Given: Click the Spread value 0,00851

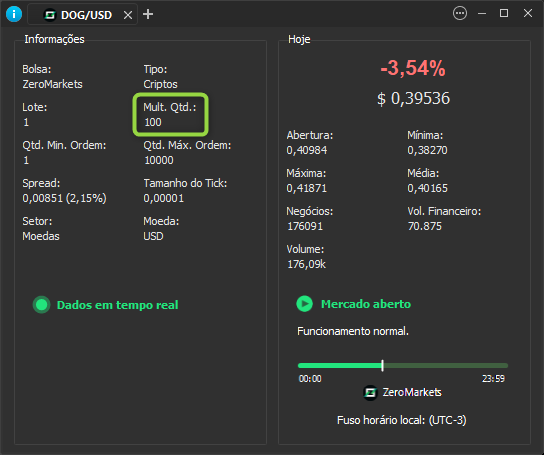Looking at the screenshot, I should (x=43, y=198).
